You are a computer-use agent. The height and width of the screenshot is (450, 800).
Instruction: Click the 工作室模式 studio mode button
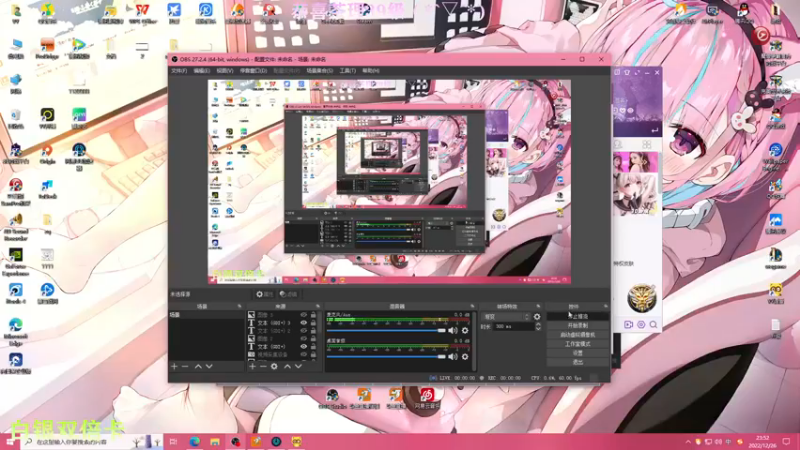pos(578,344)
